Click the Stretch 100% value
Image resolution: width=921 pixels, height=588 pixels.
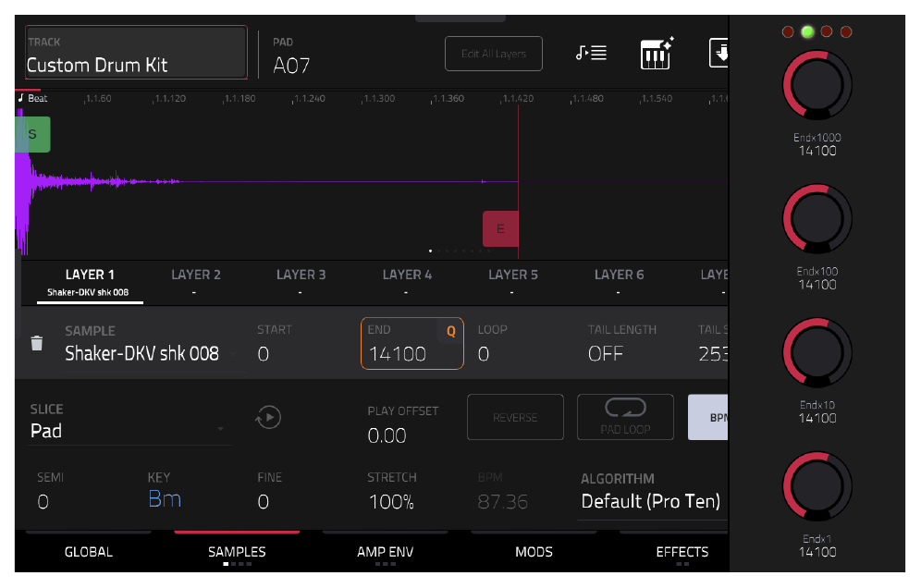(x=391, y=502)
